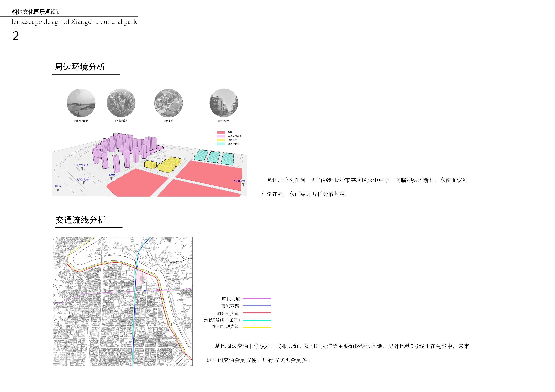Click the 万家丽路 legend label

tap(230, 306)
